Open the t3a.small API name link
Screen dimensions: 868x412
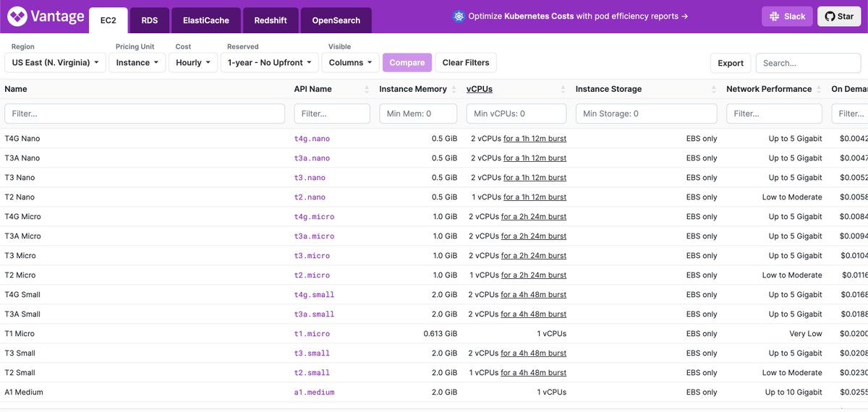pos(314,314)
